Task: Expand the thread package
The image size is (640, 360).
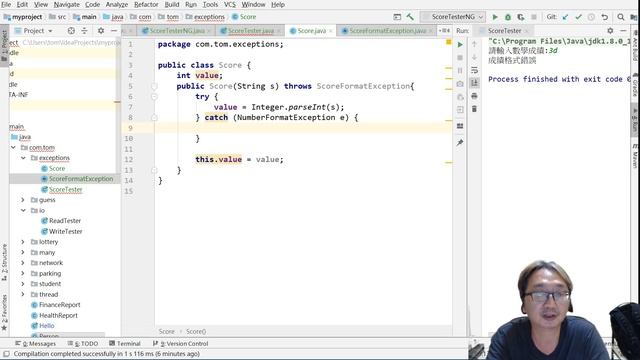Action: click(23, 294)
